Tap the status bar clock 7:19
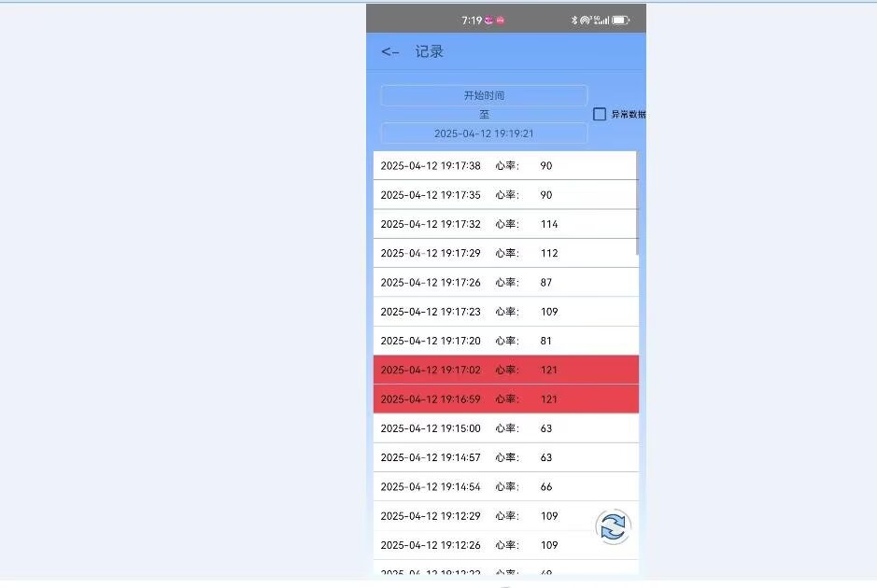Image resolution: width=877 pixels, height=588 pixels. coord(472,21)
